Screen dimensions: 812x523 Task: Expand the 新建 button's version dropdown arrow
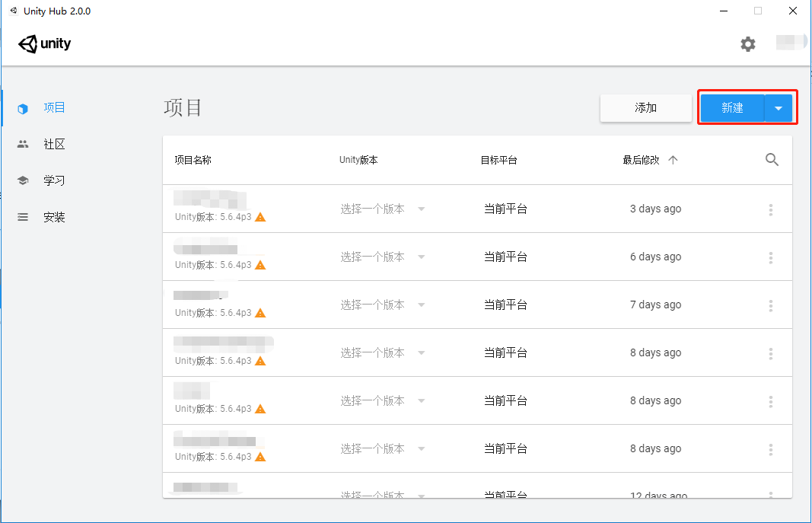[x=778, y=107]
